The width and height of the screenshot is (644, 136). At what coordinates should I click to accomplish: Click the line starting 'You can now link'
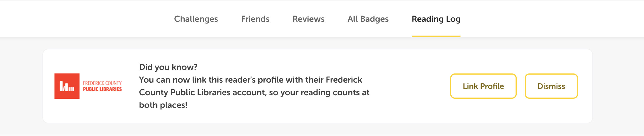(251, 80)
